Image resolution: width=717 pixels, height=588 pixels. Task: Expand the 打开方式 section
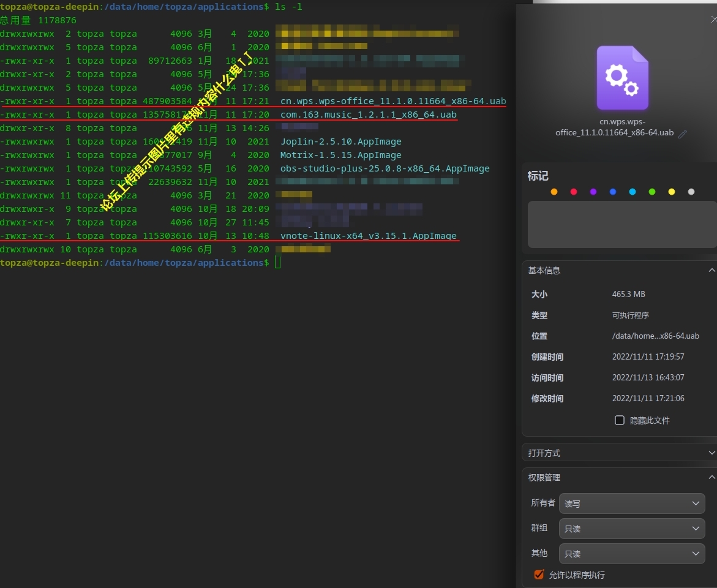[711, 453]
